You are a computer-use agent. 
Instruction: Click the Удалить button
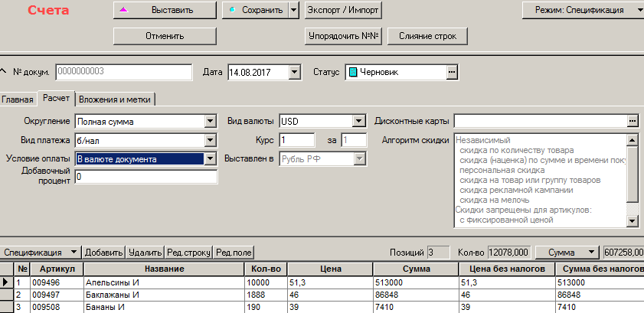(x=145, y=253)
